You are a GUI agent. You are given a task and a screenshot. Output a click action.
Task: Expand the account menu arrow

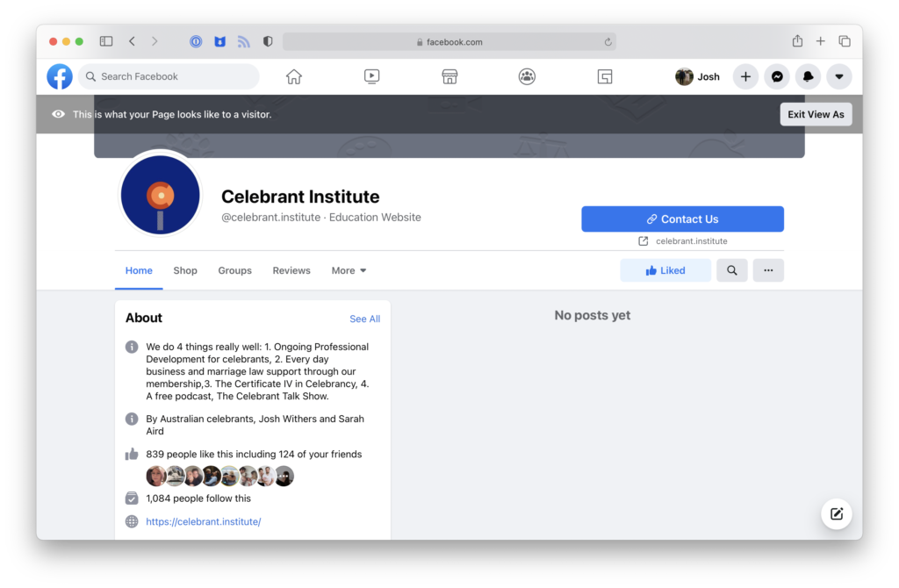pos(838,76)
